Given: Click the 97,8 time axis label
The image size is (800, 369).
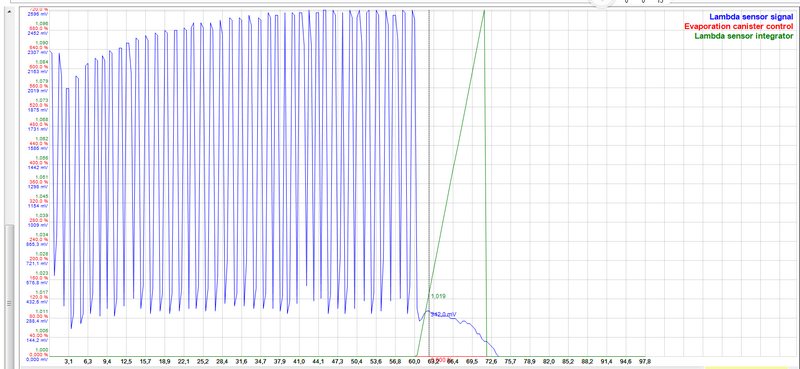Looking at the screenshot, I should [x=644, y=361].
